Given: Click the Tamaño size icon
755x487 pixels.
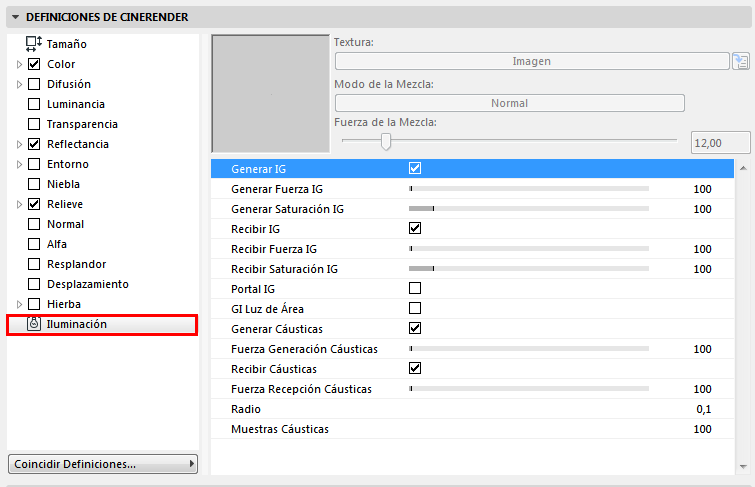Looking at the screenshot, I should (34, 44).
